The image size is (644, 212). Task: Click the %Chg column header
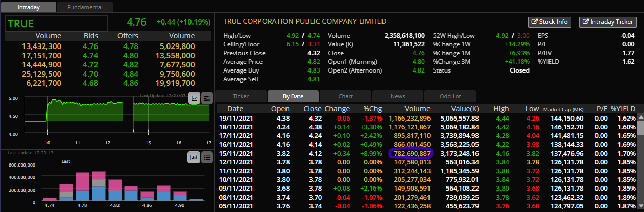[x=373, y=109]
